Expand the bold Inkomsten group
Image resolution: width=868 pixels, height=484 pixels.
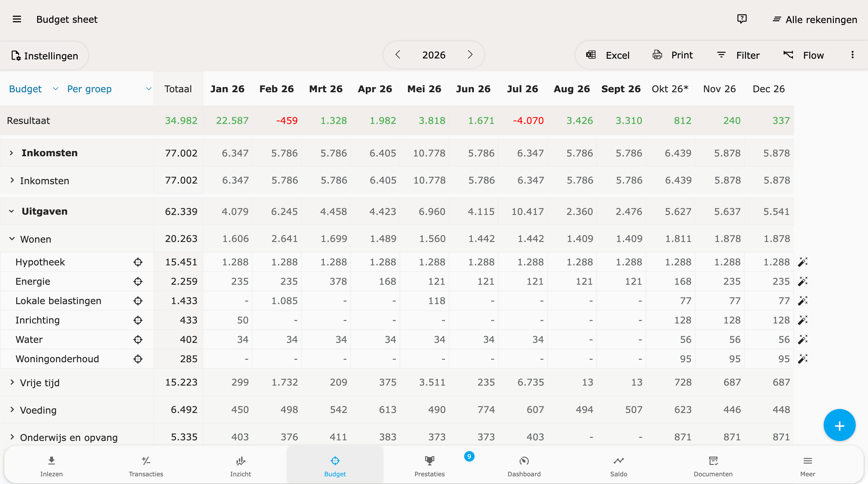click(11, 153)
